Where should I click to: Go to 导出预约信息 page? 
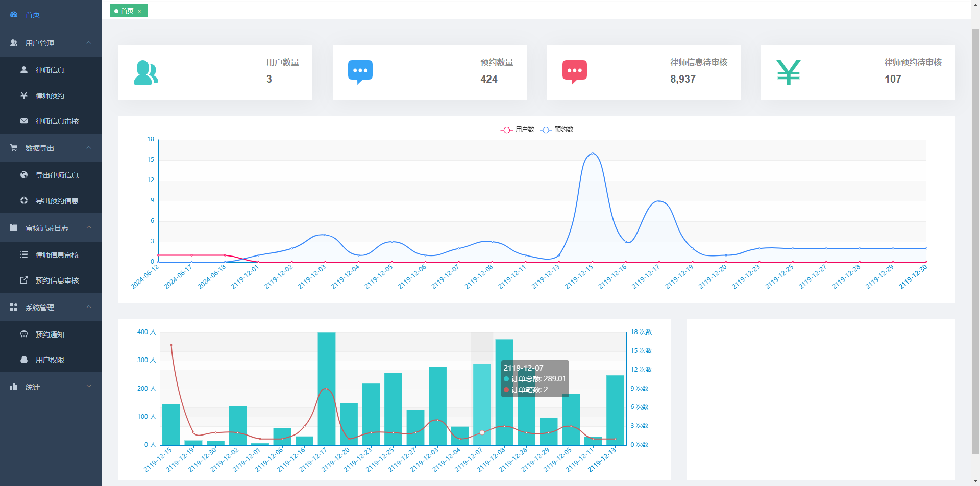click(51, 201)
